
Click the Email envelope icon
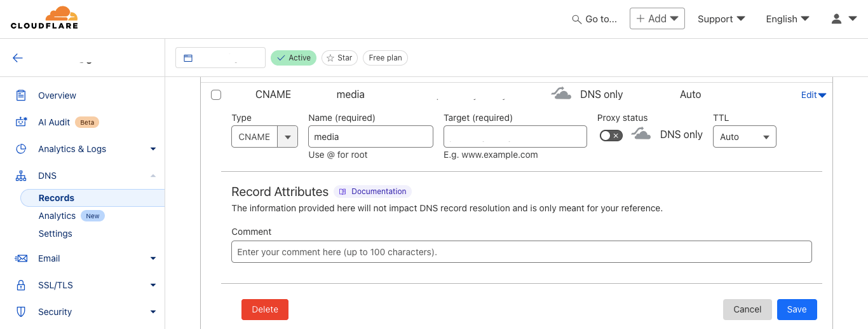point(21,258)
